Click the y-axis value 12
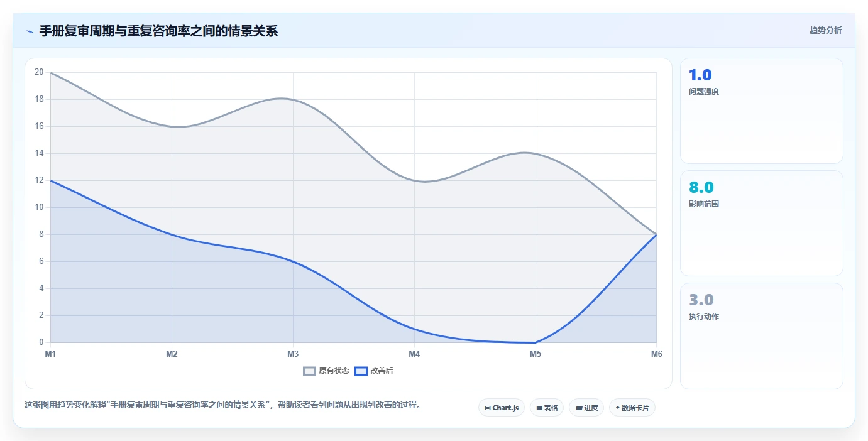868x441 pixels. click(x=39, y=180)
